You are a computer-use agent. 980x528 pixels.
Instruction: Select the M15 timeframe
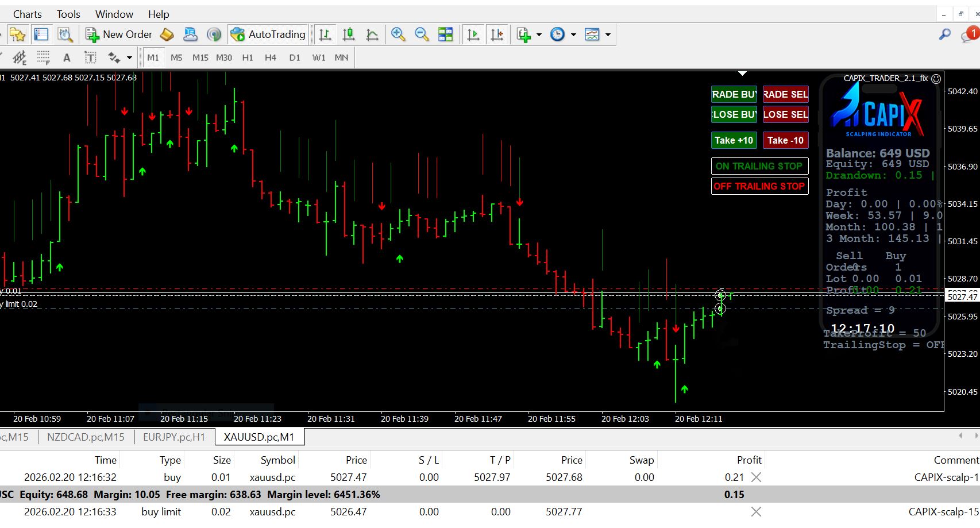[x=200, y=57]
